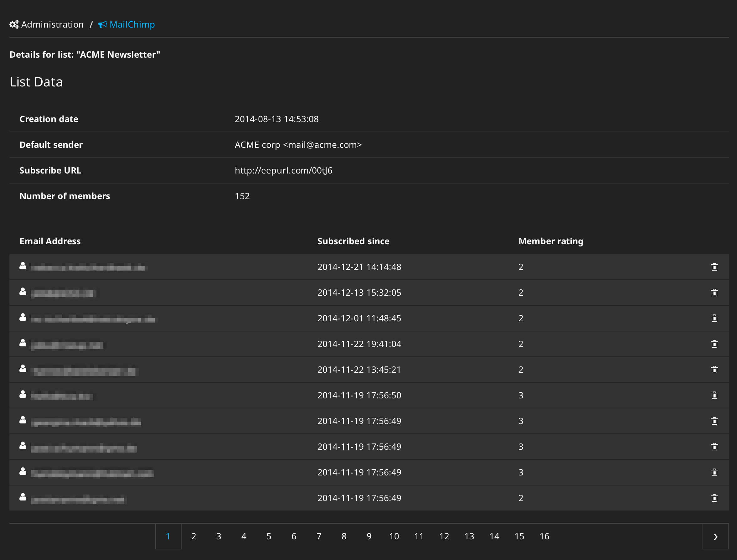Remove the 2014-12-13 subscriber with the trash icon
Viewport: 737px width, 560px height.
714,292
